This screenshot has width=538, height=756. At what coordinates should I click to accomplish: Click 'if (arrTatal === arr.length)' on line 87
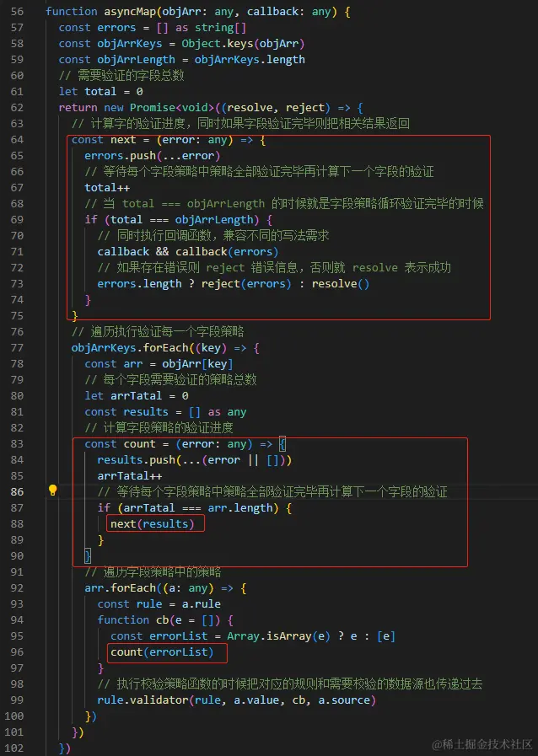click(188, 507)
